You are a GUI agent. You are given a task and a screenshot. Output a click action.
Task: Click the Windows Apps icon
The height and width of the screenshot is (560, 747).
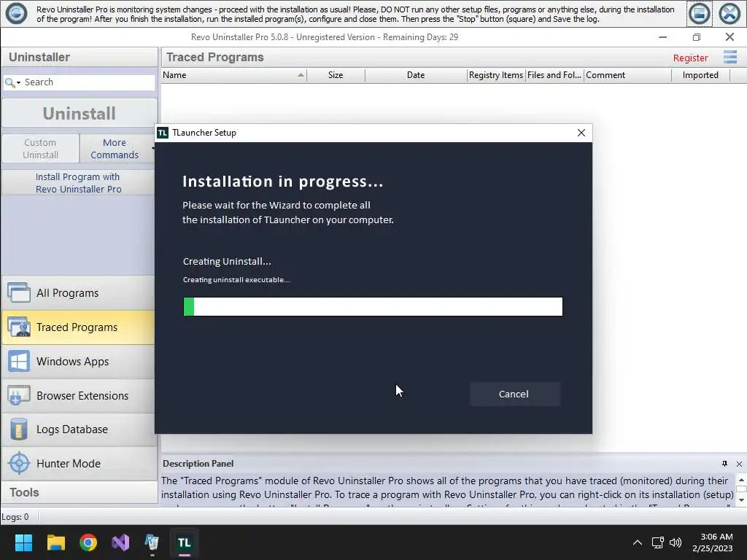[19, 362]
